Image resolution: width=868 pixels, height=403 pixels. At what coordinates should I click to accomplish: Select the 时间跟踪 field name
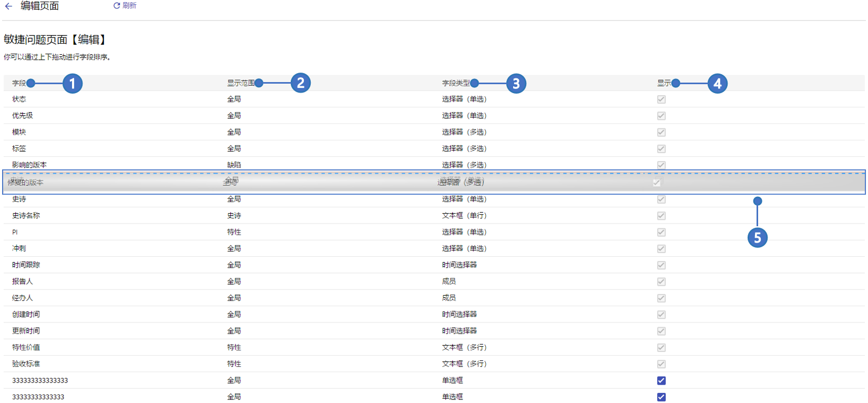coord(26,265)
